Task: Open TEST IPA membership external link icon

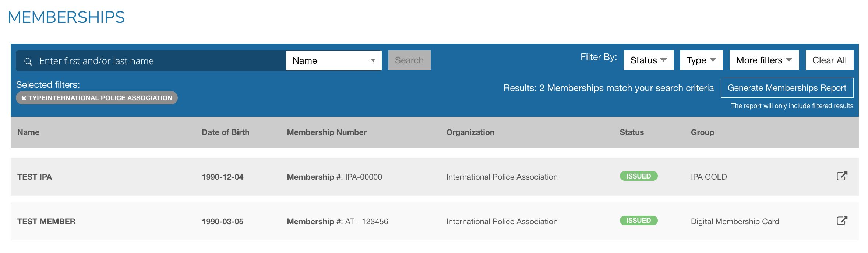Action: pyautogui.click(x=842, y=176)
